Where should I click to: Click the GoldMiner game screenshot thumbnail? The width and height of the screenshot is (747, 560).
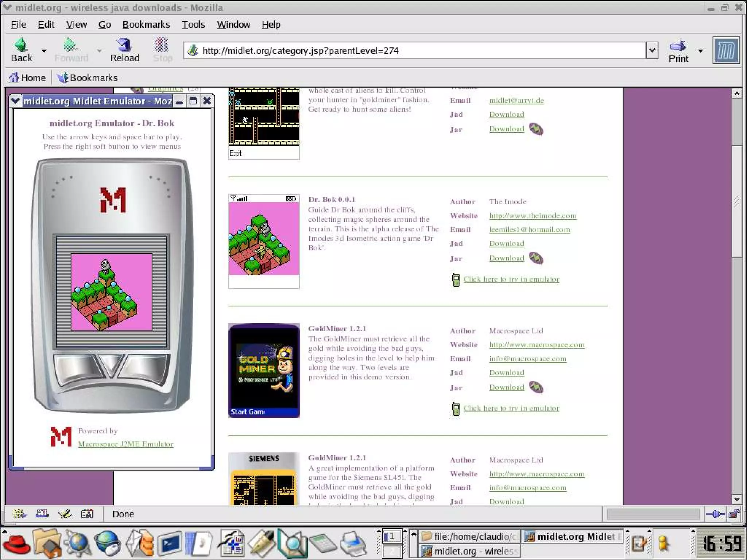tap(264, 370)
